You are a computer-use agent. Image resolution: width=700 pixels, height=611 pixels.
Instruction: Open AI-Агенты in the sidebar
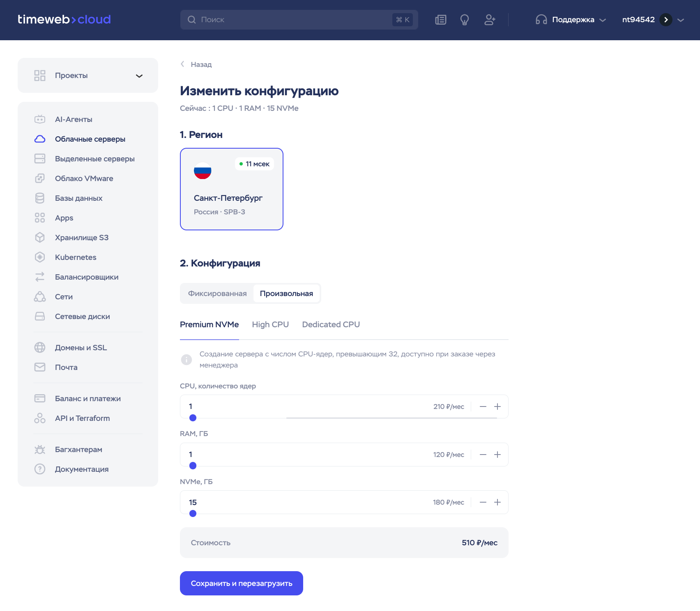(74, 119)
